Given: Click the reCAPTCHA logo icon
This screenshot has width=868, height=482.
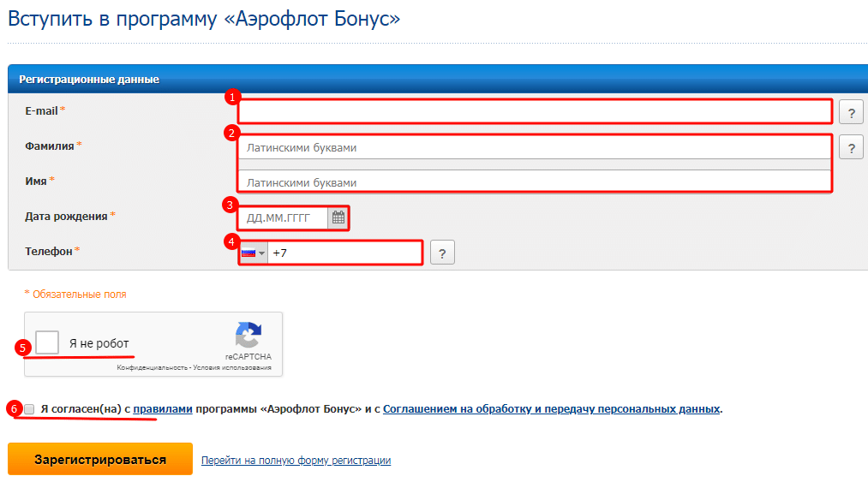Looking at the screenshot, I should (248, 335).
